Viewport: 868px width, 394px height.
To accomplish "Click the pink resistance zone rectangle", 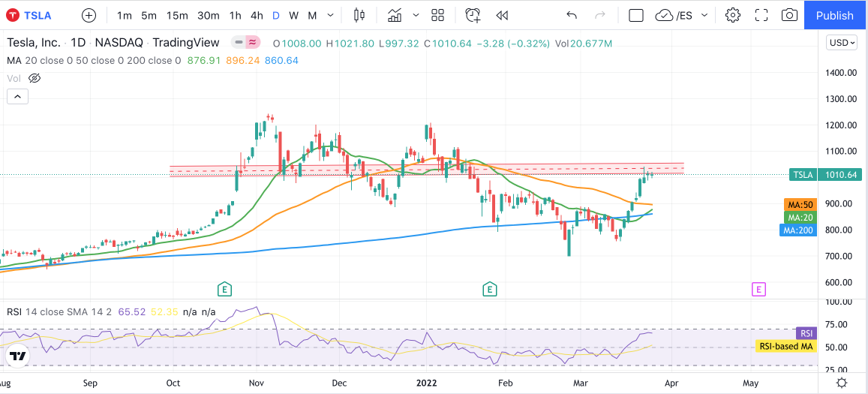I will (x=426, y=170).
